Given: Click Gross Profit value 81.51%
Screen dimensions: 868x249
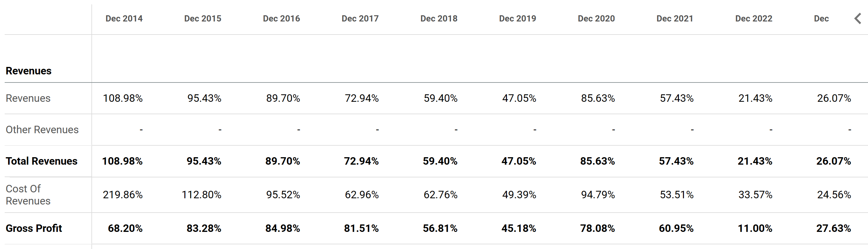Looking at the screenshot, I should (361, 228).
